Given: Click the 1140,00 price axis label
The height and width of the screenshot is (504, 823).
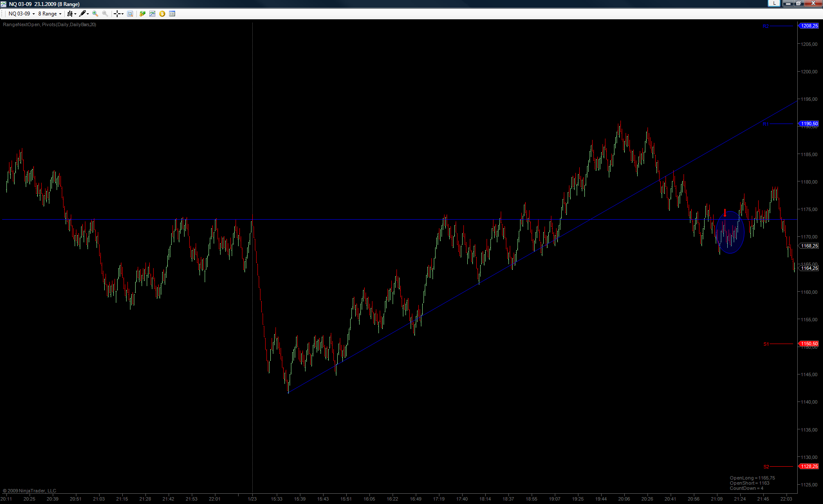Looking at the screenshot, I should tap(809, 402).
